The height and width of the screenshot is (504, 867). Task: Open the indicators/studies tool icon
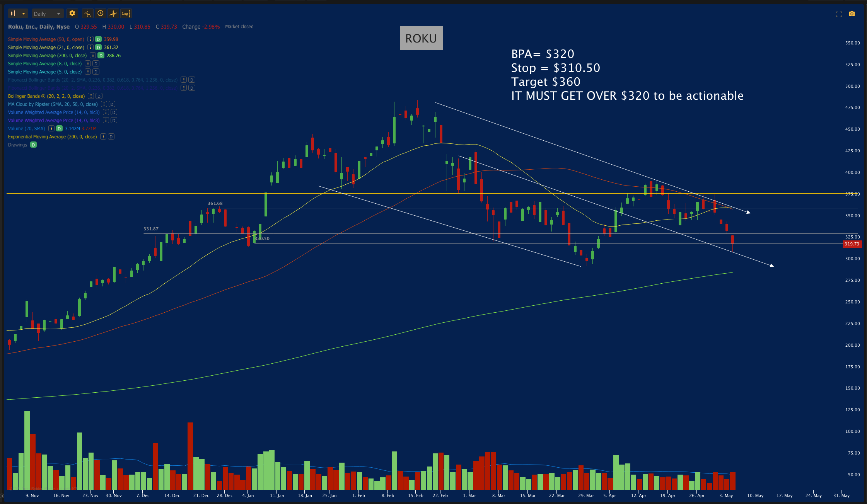pyautogui.click(x=87, y=14)
